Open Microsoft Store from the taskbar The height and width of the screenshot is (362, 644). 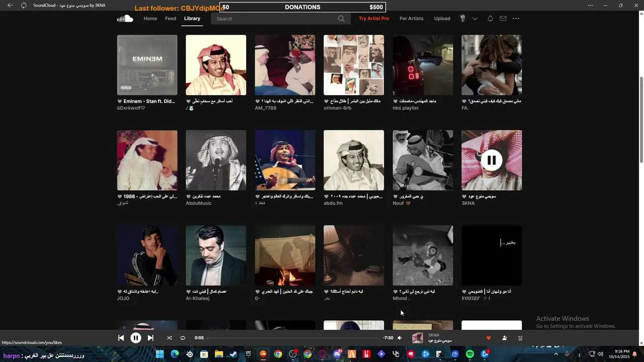coord(204,354)
